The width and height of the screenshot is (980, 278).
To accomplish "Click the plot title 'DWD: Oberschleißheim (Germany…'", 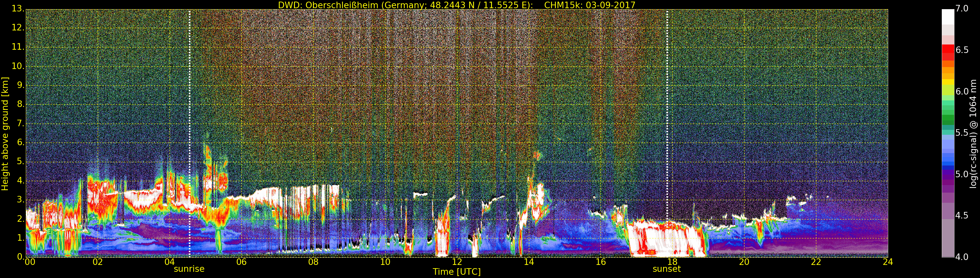I will 457,5.
